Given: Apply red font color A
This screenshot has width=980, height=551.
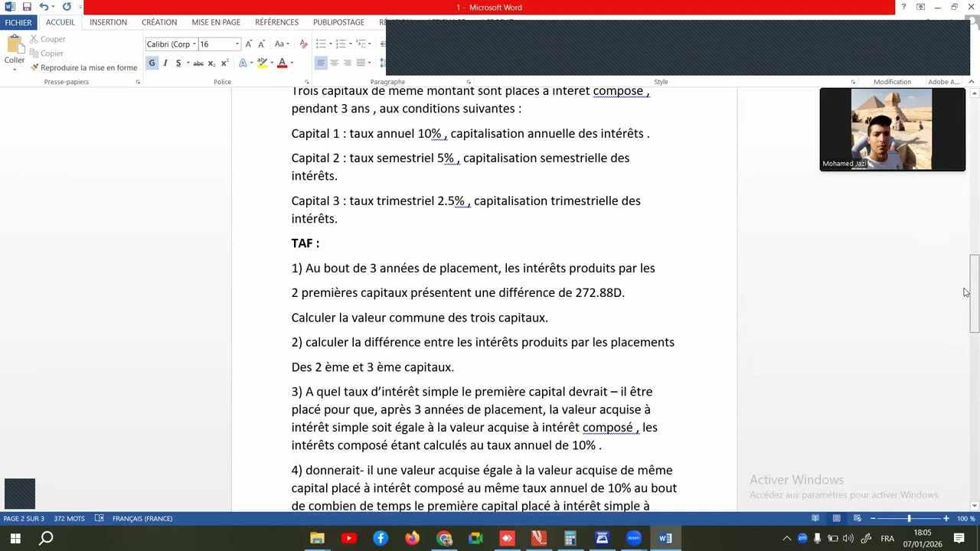Looking at the screenshot, I should (282, 63).
